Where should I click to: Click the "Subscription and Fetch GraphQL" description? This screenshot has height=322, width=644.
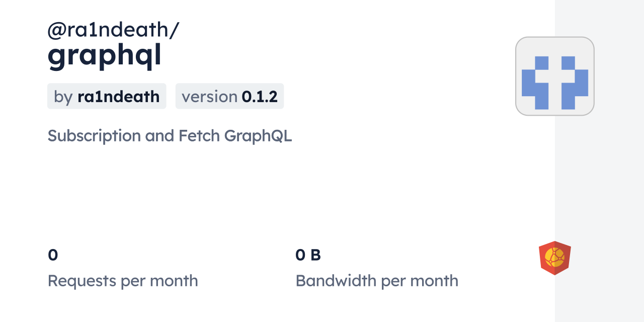[x=170, y=136]
